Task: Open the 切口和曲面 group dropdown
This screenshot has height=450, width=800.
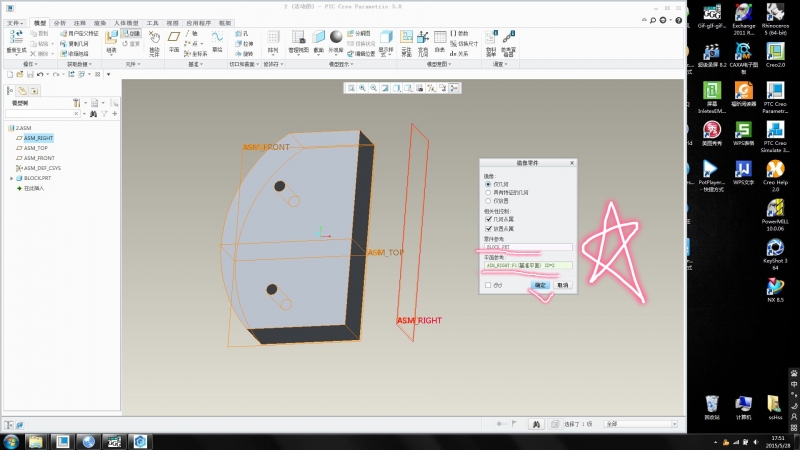Action: (x=244, y=64)
